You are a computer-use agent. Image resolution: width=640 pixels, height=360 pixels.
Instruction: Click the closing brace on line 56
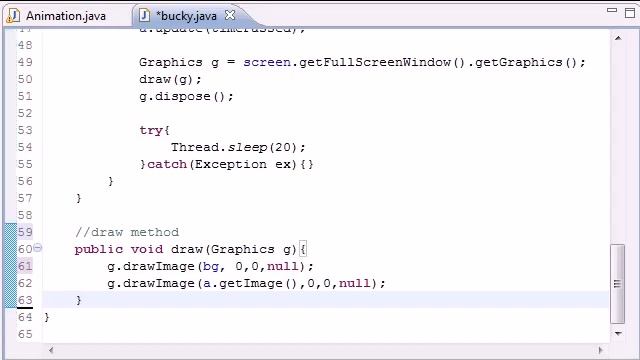pyautogui.click(x=110, y=181)
